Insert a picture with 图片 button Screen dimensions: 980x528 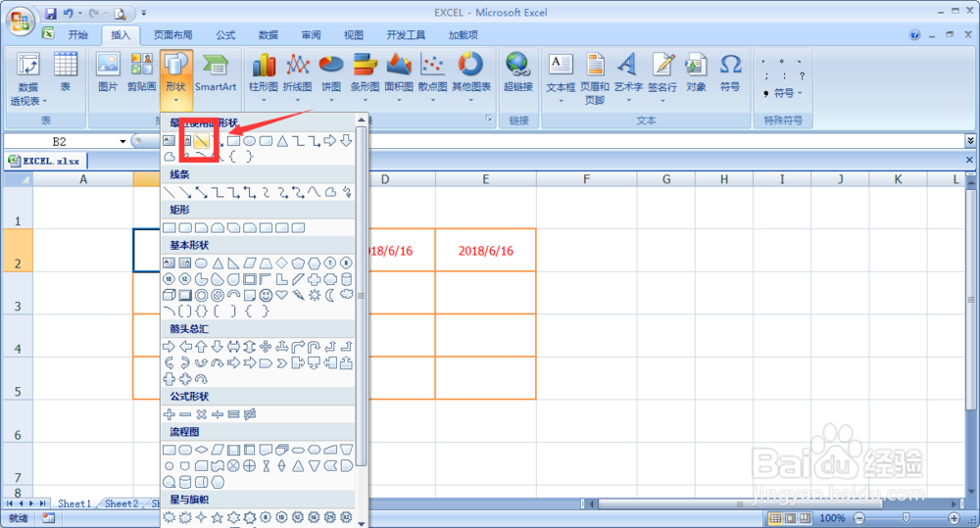click(x=108, y=73)
